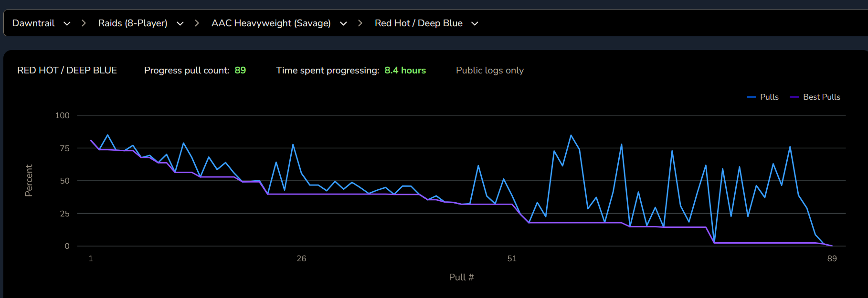Click the final kill point at pull 89
Screen dimensions: 868x298
click(x=832, y=246)
